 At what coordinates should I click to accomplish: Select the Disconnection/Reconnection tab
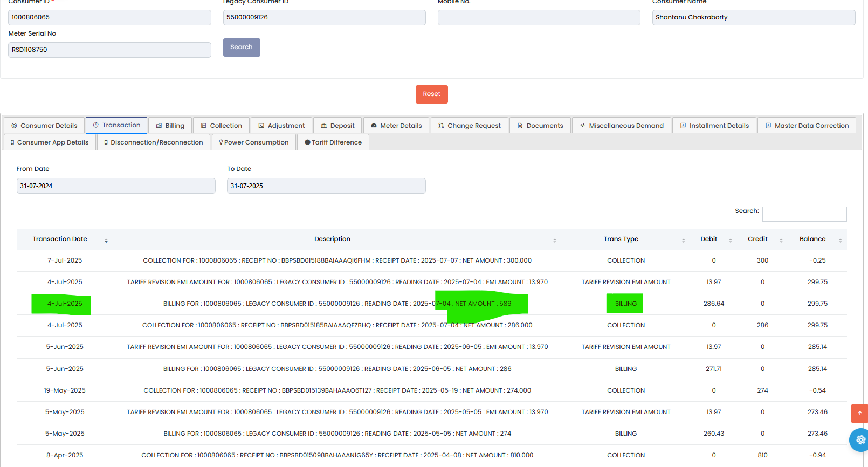click(x=154, y=142)
